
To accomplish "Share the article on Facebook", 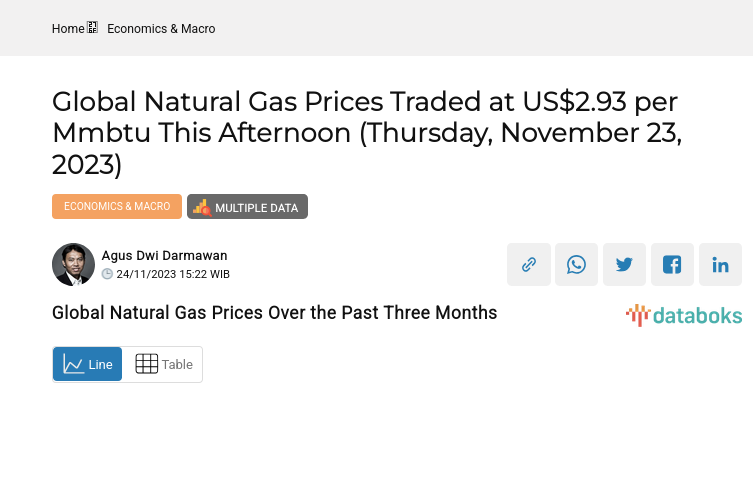I will click(x=673, y=265).
